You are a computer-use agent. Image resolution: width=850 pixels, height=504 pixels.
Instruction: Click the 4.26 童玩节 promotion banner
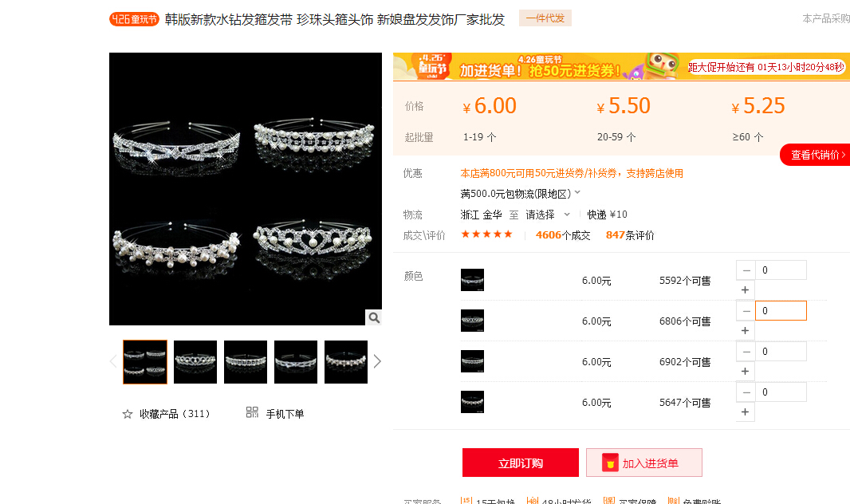coord(621,67)
